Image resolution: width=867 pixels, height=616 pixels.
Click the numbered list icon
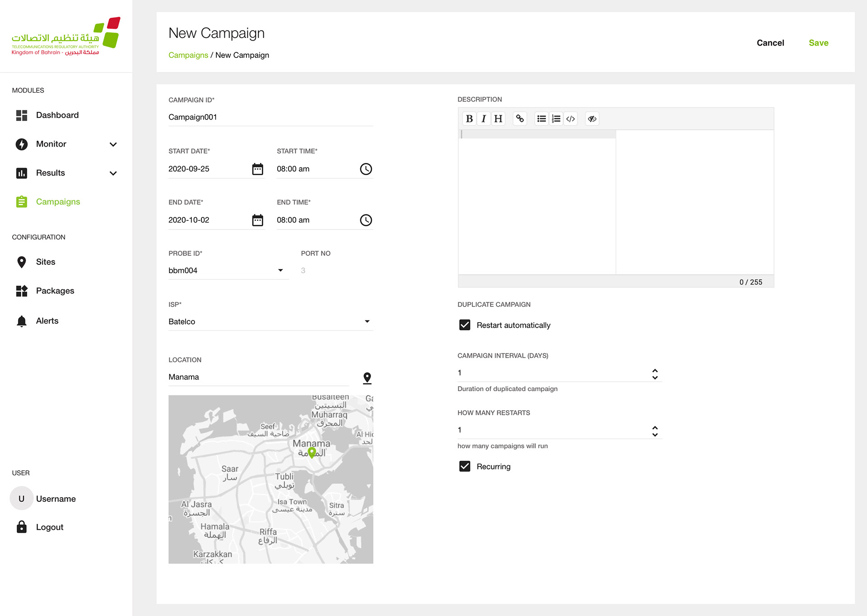tap(556, 119)
